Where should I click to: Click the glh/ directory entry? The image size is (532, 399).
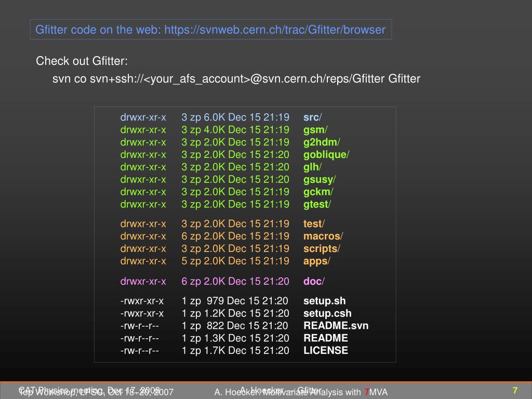pyautogui.click(x=312, y=167)
